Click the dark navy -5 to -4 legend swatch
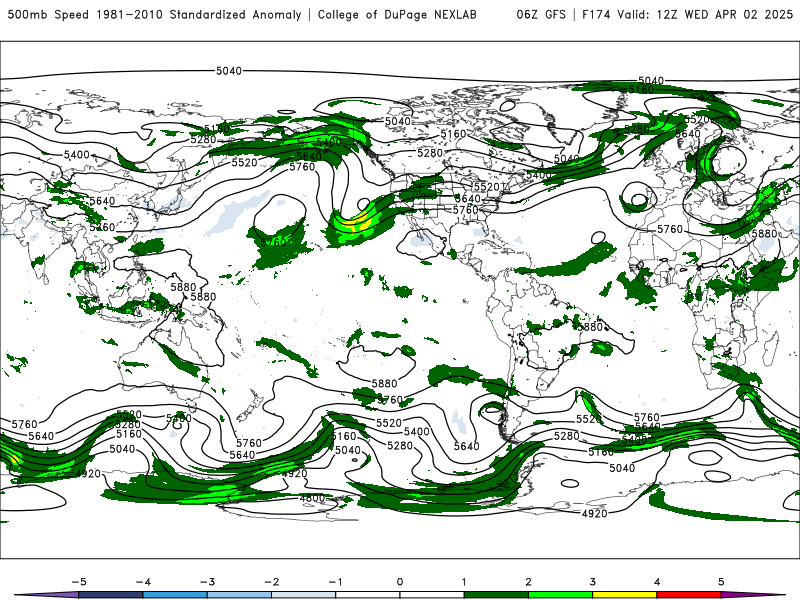The width and height of the screenshot is (800, 600). 111,595
